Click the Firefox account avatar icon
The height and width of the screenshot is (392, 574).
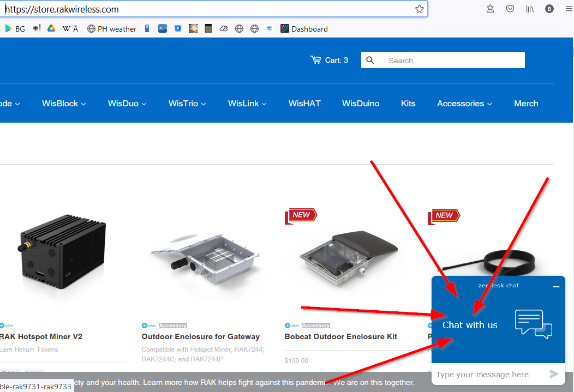coord(549,9)
